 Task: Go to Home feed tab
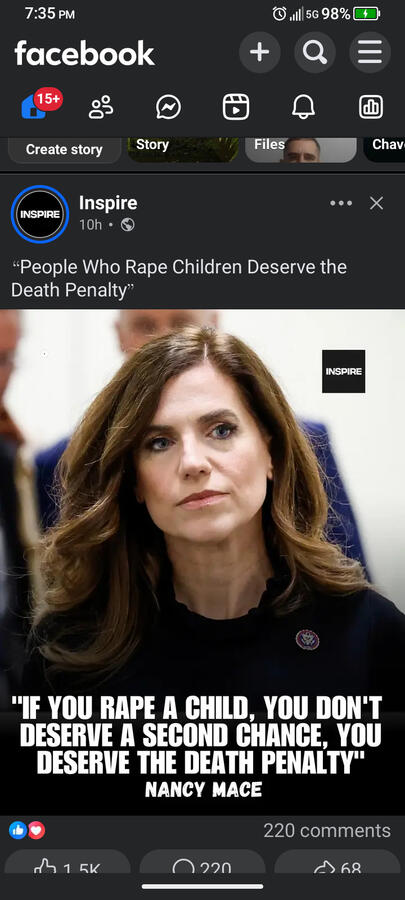point(34,107)
